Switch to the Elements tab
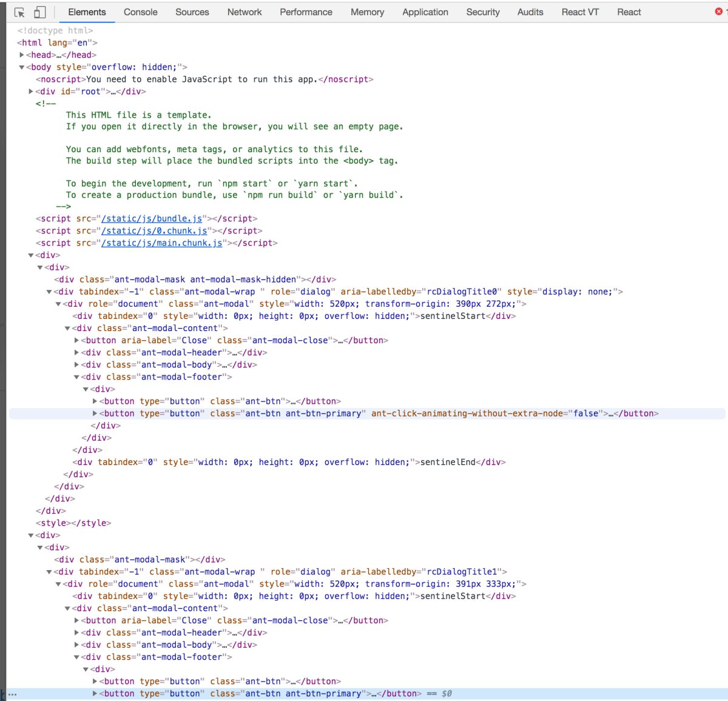 (87, 12)
